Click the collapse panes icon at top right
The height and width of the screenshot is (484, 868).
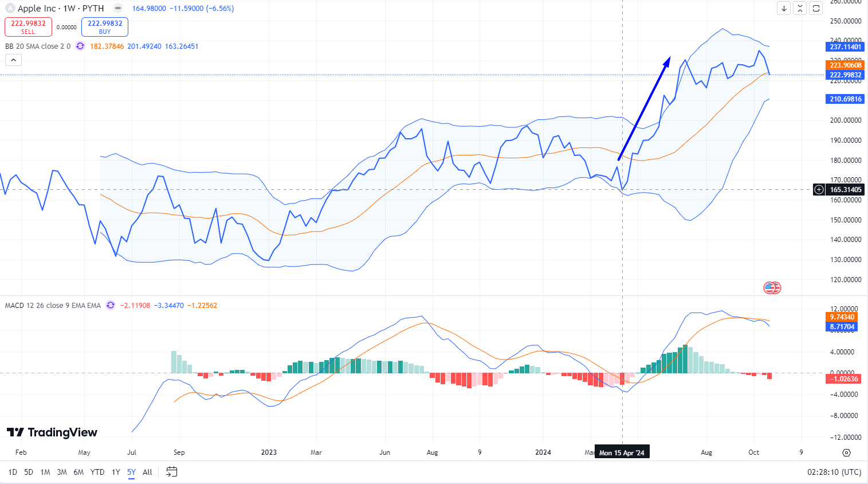[800, 8]
